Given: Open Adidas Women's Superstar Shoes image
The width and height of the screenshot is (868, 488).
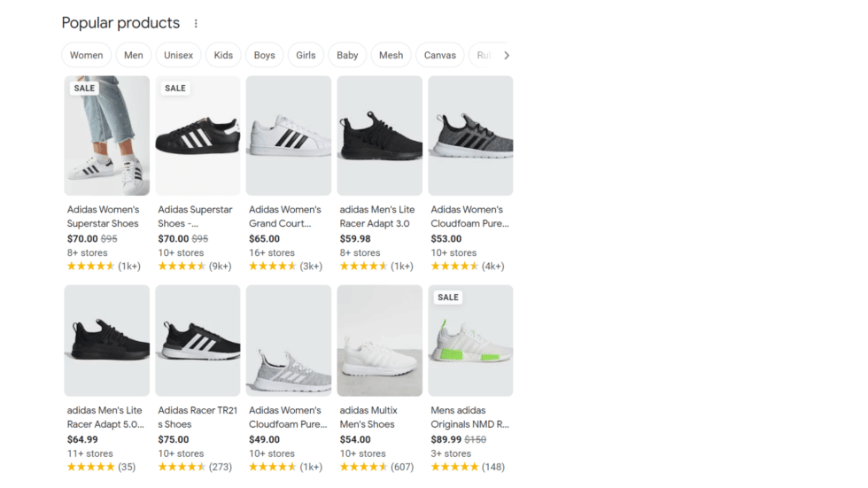Looking at the screenshot, I should click(107, 136).
